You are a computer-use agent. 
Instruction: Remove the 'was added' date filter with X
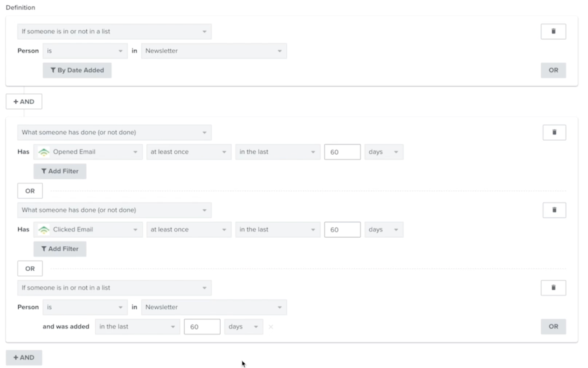[271, 327]
